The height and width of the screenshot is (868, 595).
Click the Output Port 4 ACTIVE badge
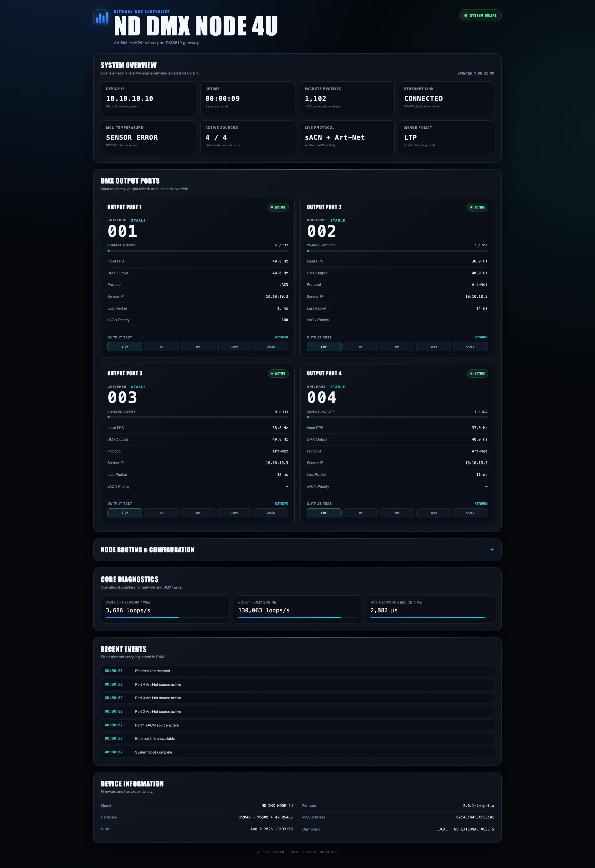(x=477, y=374)
